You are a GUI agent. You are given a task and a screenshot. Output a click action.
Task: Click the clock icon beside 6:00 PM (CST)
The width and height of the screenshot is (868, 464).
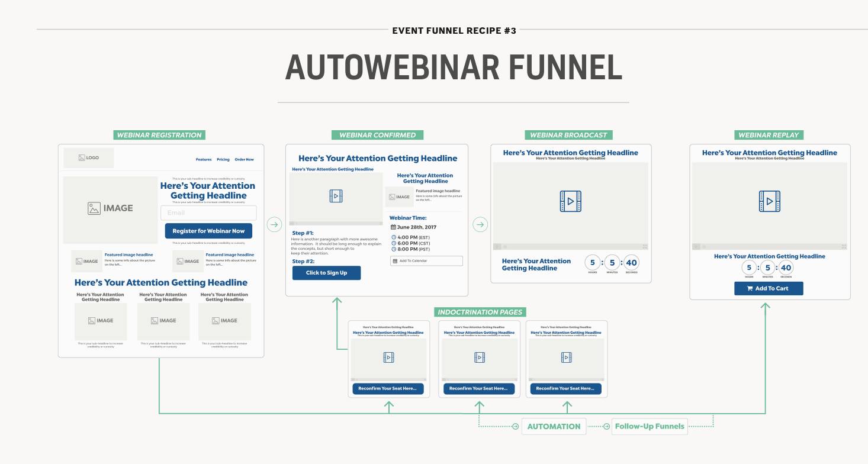(x=394, y=243)
